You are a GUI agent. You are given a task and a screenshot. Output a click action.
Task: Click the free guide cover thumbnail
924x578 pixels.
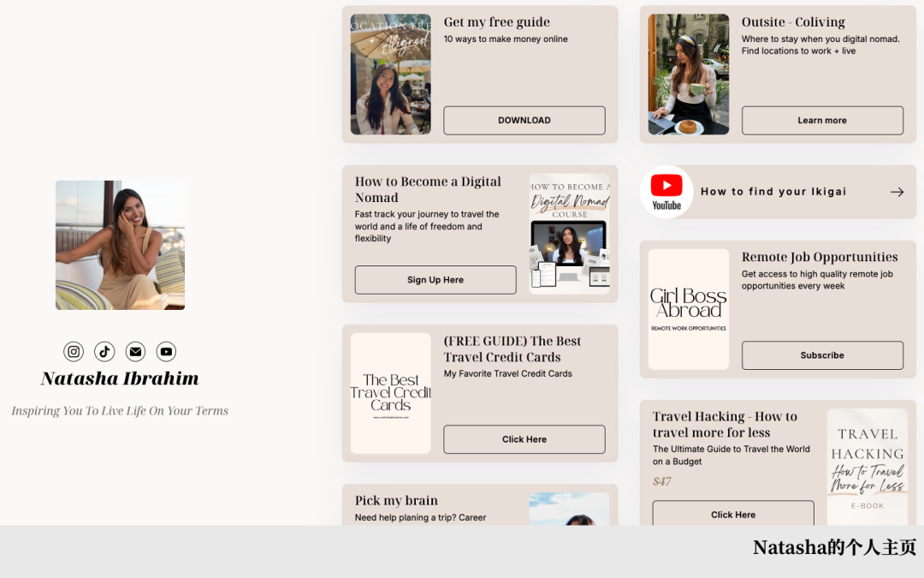(x=391, y=74)
